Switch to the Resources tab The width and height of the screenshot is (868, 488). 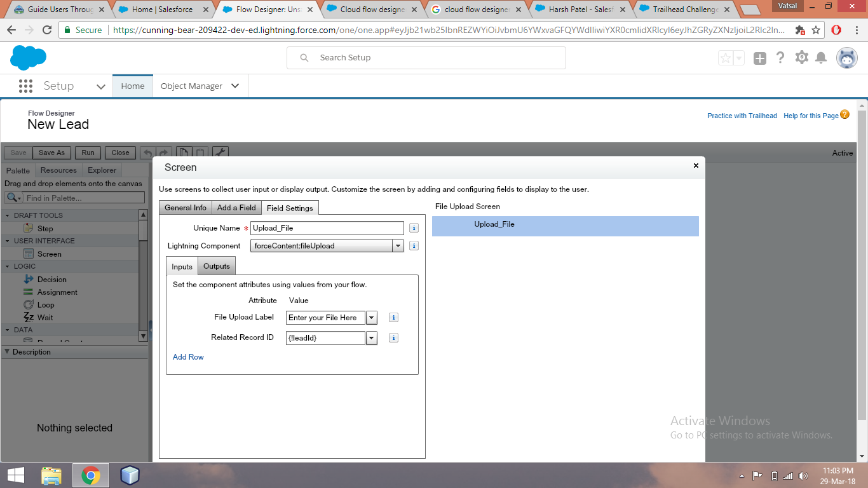[x=58, y=170]
